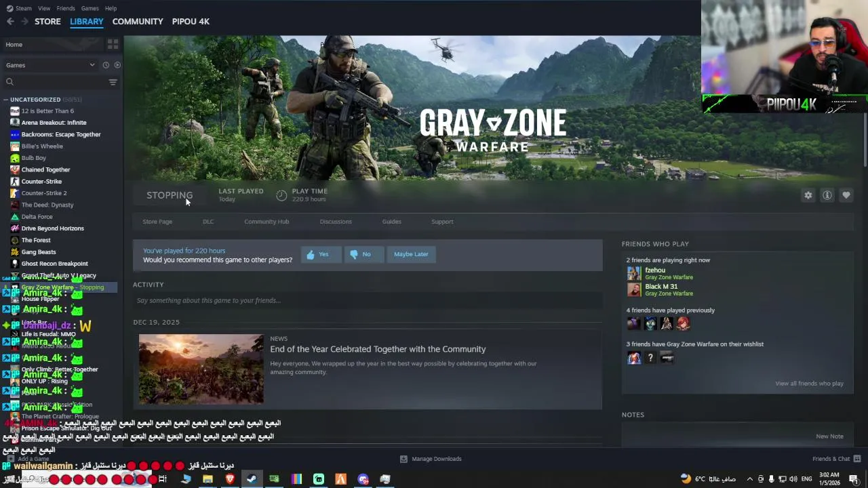The width and height of the screenshot is (868, 488).
Task: Select Chained Together in library
Action: 45,169
